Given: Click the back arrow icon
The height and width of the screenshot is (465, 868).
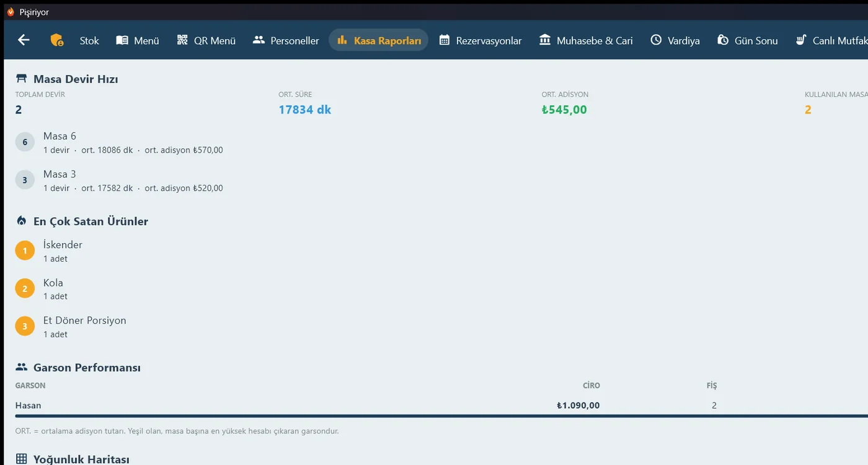Looking at the screenshot, I should 24,40.
